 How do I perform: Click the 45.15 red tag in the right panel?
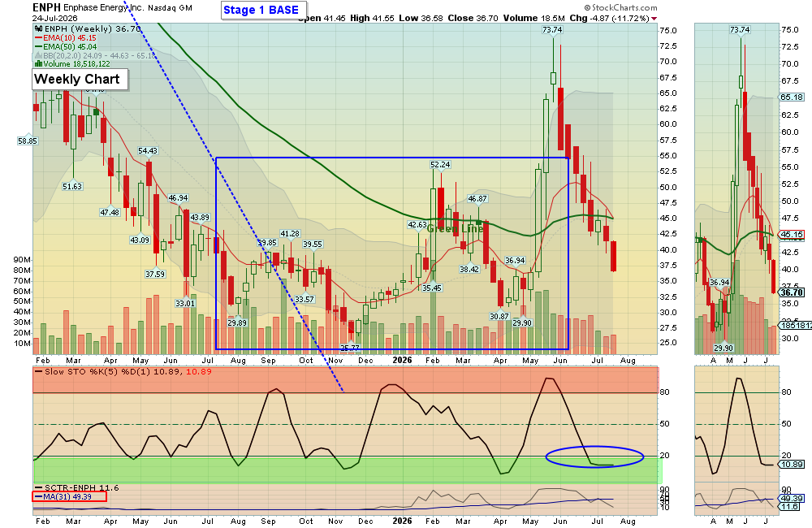(x=792, y=235)
